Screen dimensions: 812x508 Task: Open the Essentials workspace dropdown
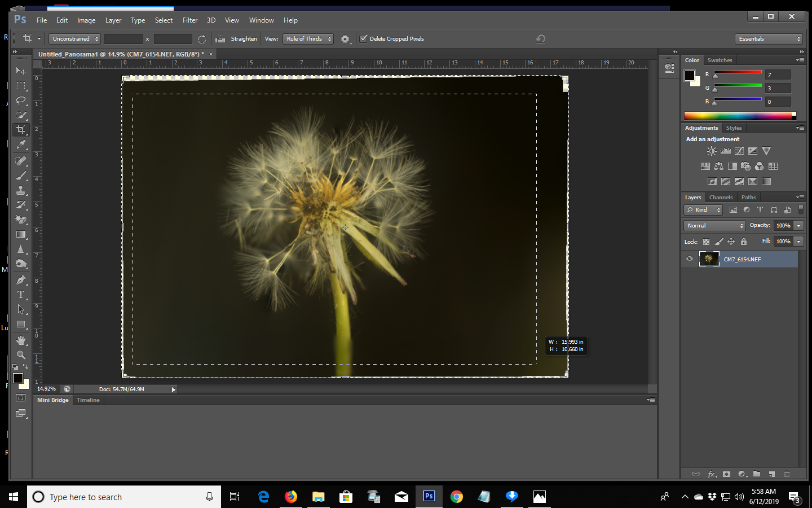tap(769, 39)
